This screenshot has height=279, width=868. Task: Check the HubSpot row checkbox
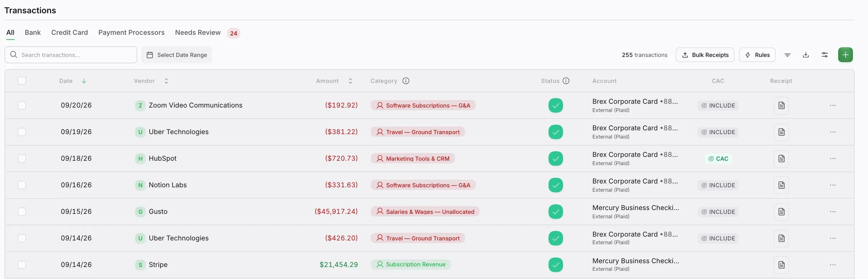(x=22, y=158)
